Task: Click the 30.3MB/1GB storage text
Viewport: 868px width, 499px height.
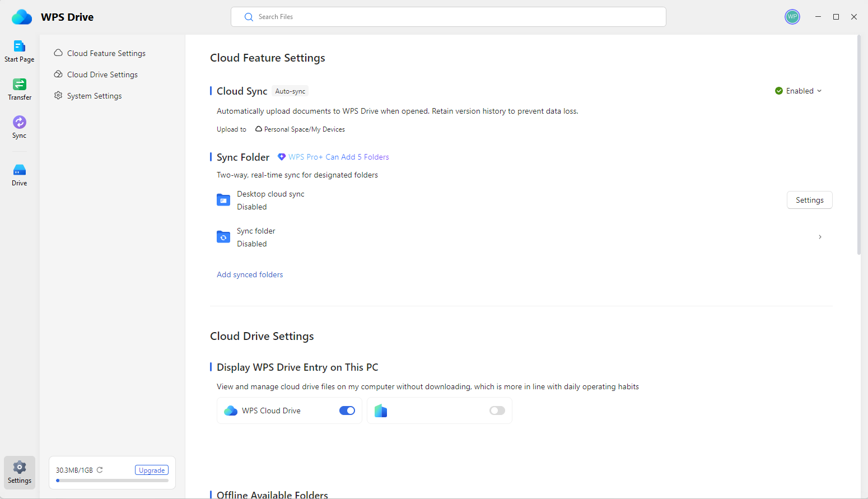Action: pos(74,470)
